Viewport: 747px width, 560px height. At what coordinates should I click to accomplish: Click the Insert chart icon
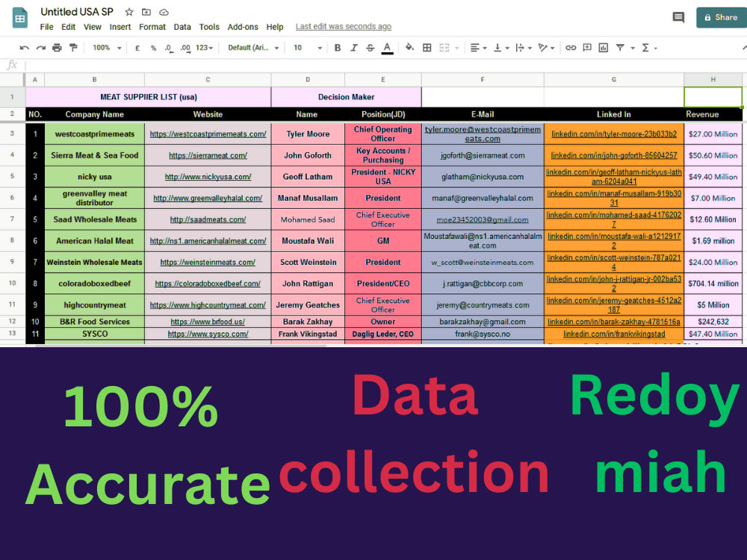point(604,48)
